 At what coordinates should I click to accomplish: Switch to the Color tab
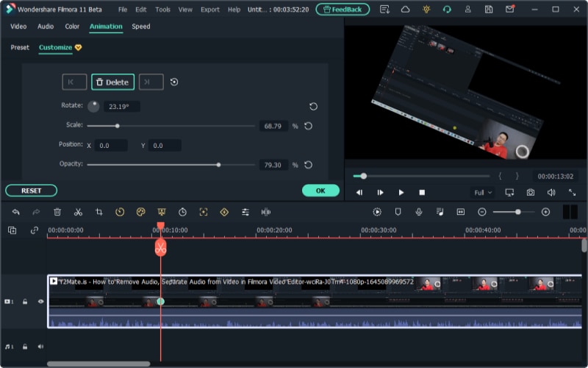(x=72, y=26)
